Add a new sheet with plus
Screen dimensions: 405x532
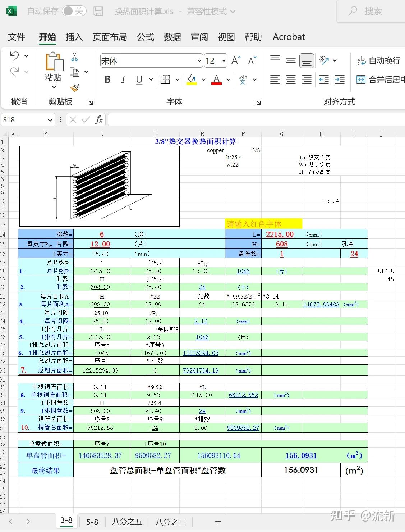click(218, 522)
